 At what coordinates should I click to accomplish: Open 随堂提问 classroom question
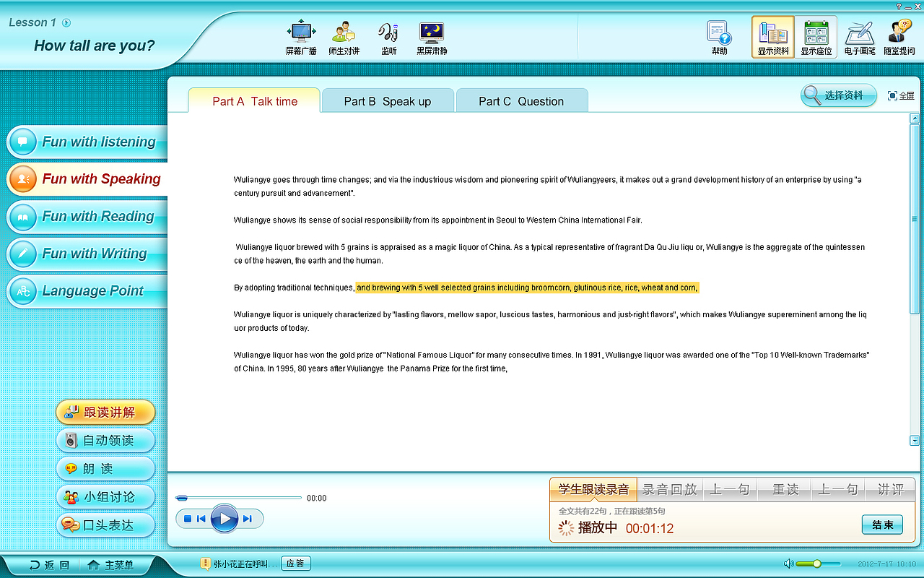899,38
